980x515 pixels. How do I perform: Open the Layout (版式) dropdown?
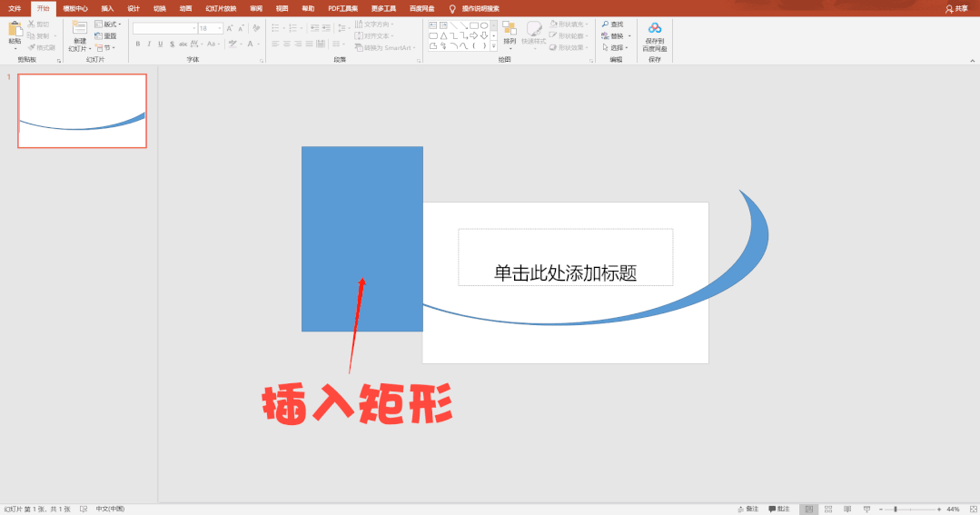point(107,24)
